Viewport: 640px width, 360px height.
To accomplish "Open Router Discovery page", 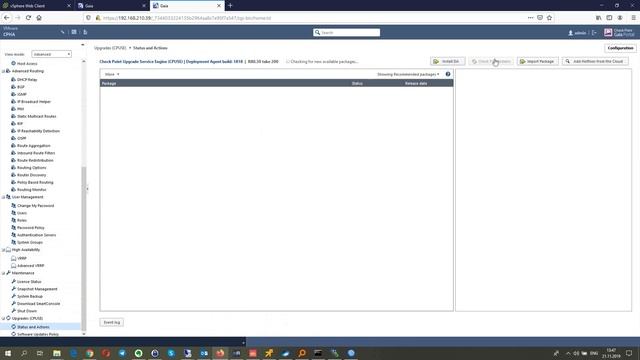I will click(31, 175).
